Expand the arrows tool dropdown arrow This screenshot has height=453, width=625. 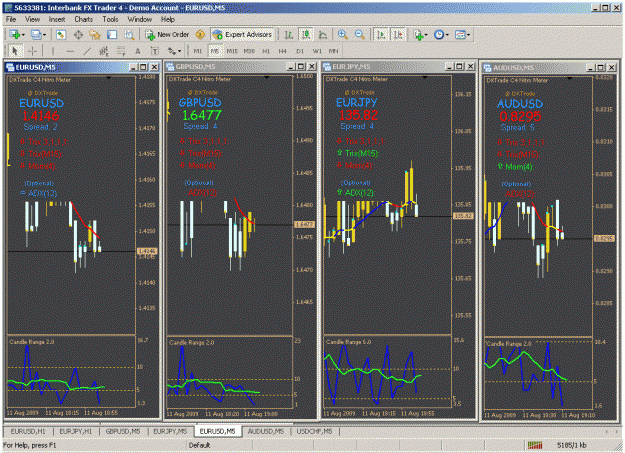[180, 51]
